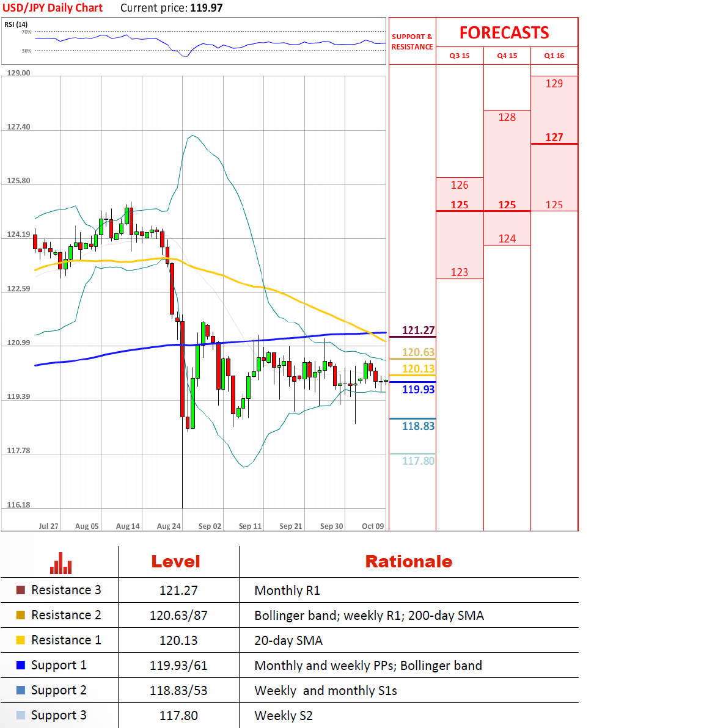Click the 127.40 price axis label
Viewport: 704px width, 728px height.
(x=18, y=127)
